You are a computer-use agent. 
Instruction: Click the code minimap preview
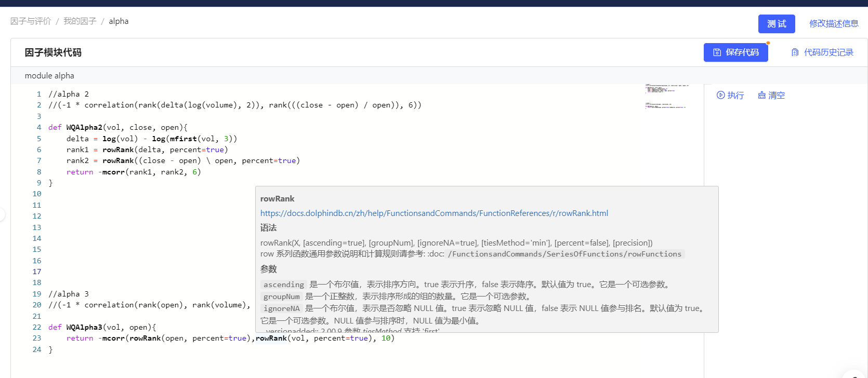[x=667, y=96]
